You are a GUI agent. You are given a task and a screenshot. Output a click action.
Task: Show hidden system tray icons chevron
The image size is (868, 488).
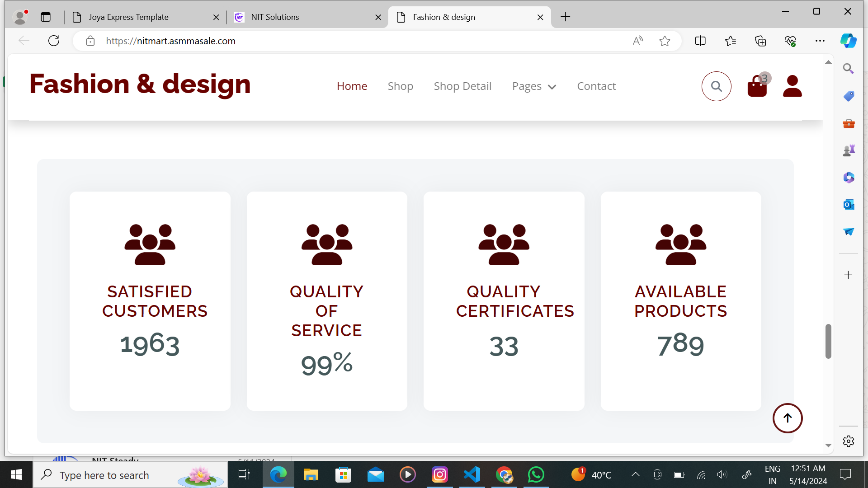point(635,474)
